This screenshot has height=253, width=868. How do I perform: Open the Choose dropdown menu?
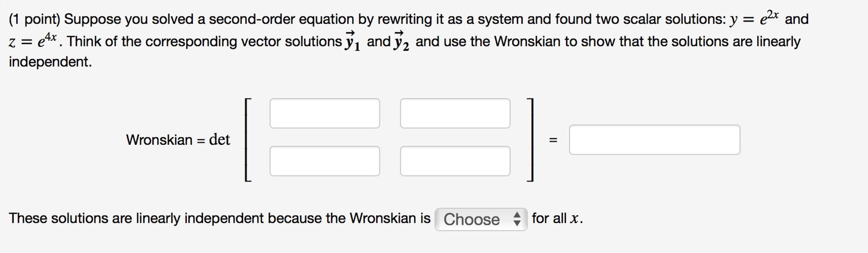pos(481,219)
